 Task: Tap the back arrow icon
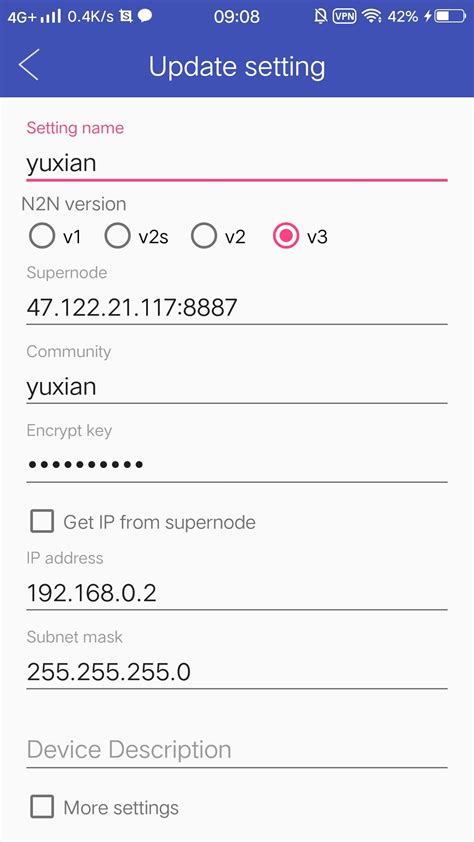[x=28, y=65]
